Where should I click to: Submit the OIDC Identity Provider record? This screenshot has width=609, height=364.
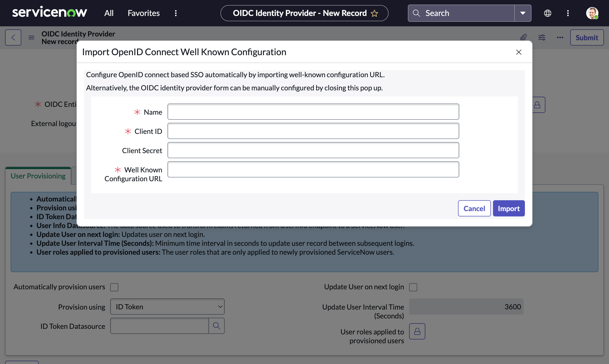pos(587,37)
